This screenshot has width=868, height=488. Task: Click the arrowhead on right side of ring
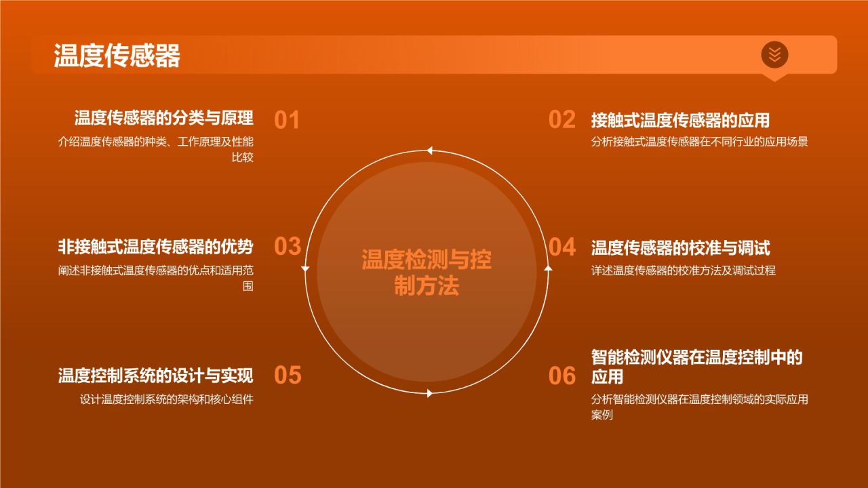coord(549,268)
